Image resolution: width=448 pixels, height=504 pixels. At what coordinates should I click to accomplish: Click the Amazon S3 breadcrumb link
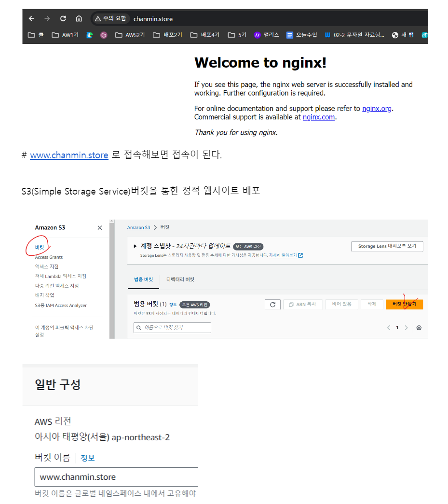138,227
